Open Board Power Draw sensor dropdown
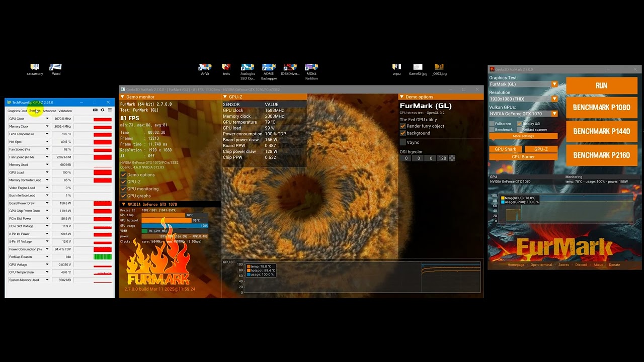 (x=47, y=203)
